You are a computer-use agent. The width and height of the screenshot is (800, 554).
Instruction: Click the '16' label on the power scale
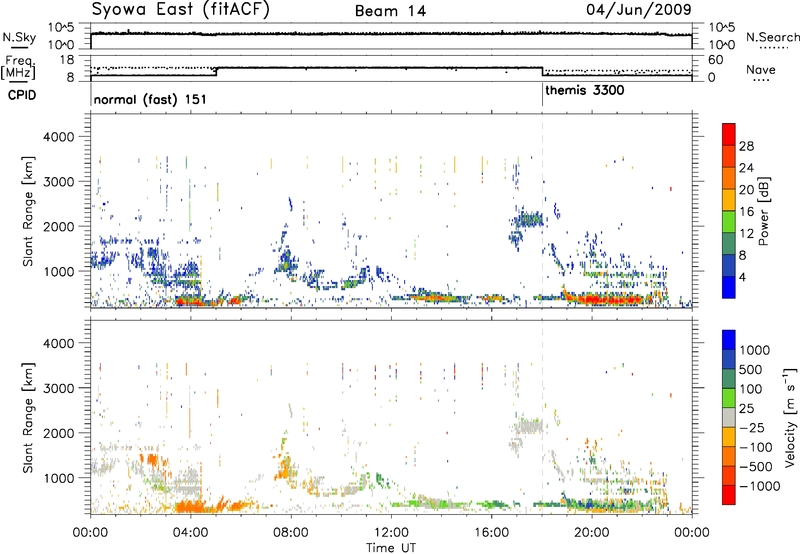pyautogui.click(x=746, y=212)
